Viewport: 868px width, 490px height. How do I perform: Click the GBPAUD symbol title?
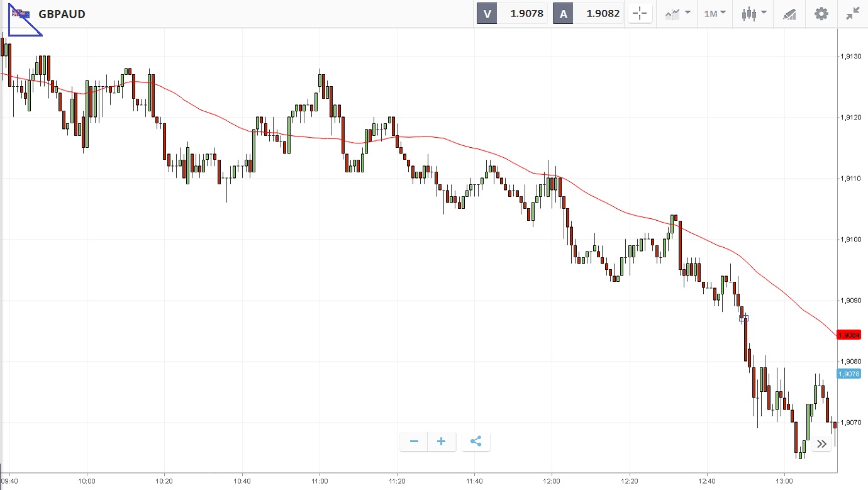62,14
